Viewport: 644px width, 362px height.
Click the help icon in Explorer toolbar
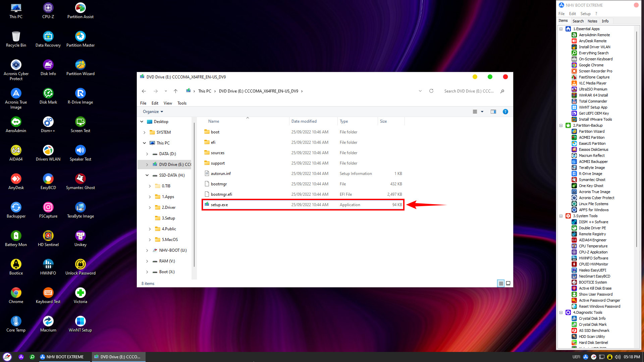[505, 112]
